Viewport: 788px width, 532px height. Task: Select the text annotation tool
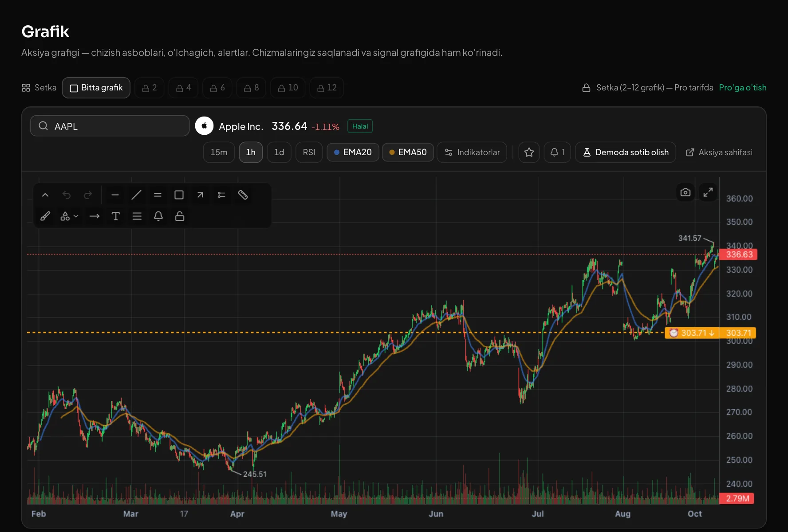pos(116,216)
